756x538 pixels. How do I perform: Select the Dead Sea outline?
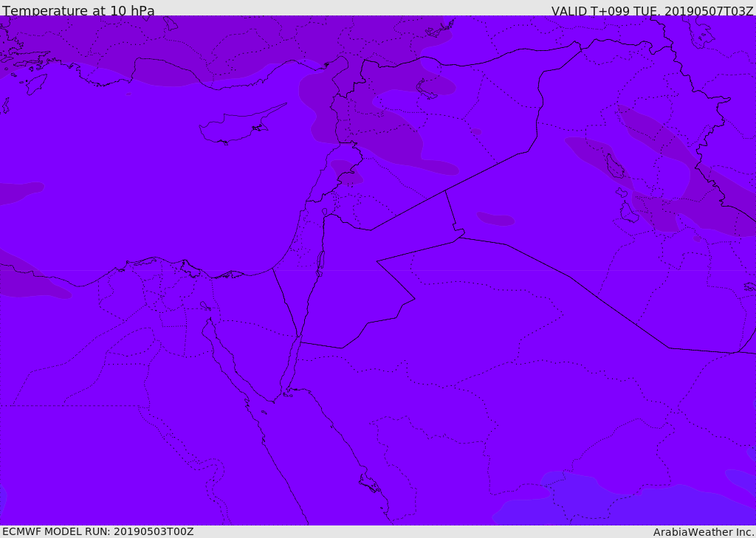[320, 263]
